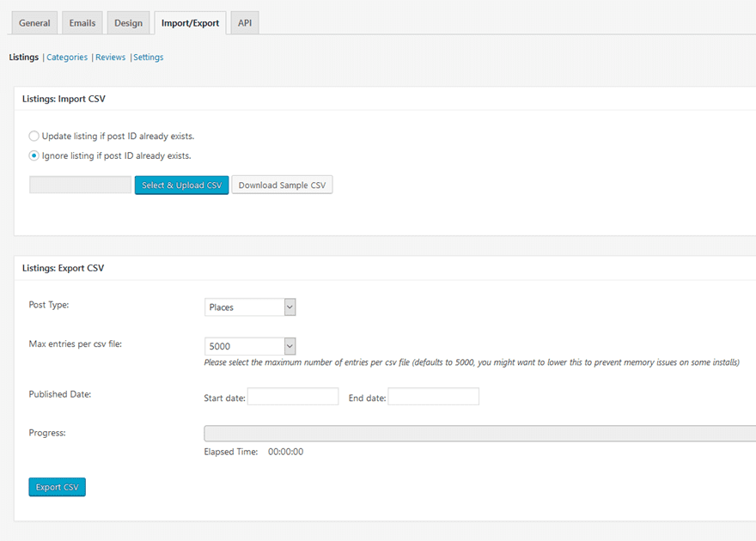Open the Reviews import section

(x=110, y=57)
